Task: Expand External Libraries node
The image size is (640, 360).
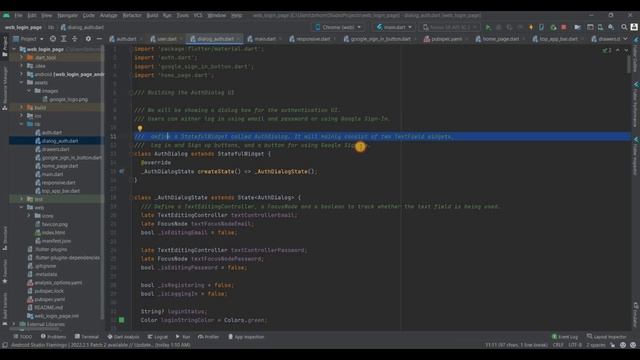Action: point(15,324)
